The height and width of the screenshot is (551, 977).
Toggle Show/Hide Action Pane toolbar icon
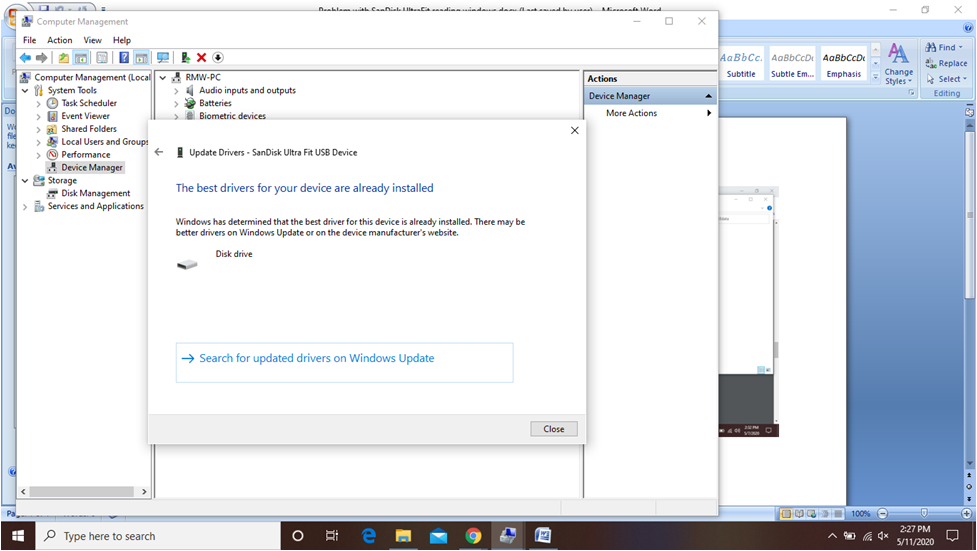coord(142,57)
